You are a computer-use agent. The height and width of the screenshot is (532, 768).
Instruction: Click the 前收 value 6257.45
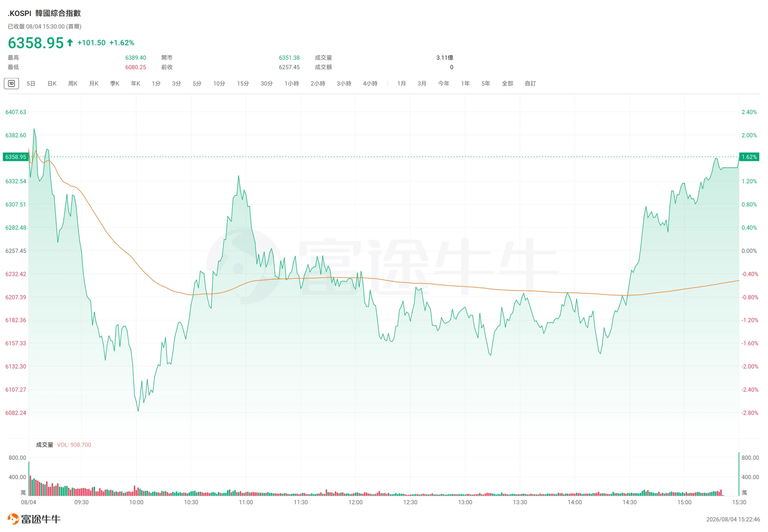pyautogui.click(x=289, y=67)
